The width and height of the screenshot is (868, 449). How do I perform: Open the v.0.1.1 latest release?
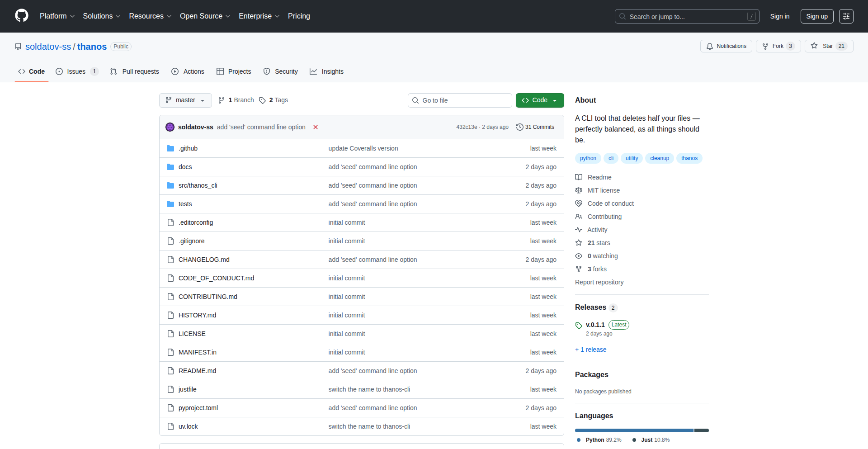point(595,325)
